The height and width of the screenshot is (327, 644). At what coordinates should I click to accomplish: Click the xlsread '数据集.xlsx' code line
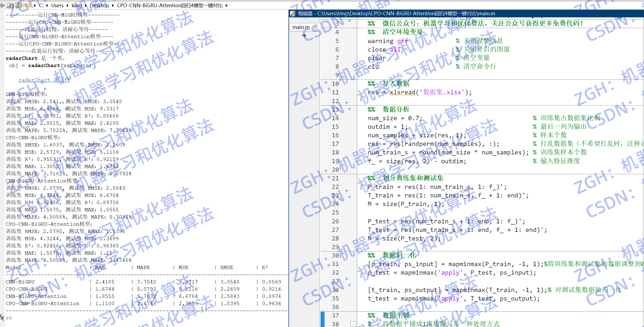[x=420, y=92]
